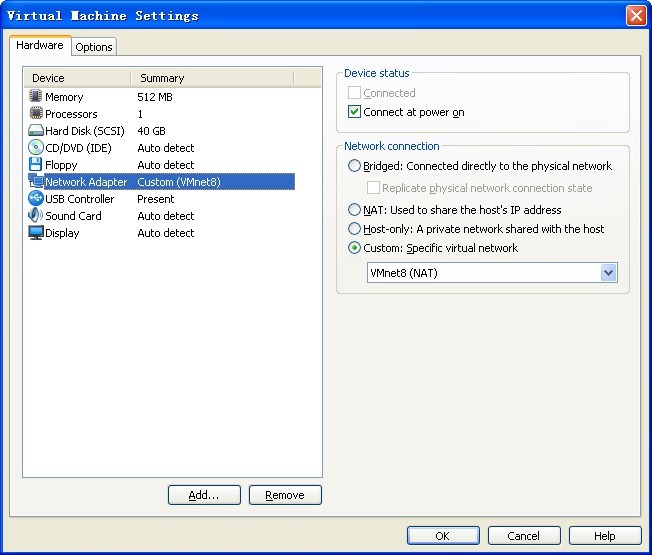This screenshot has height=555, width=652.
Task: Click the Memory chip icon
Action: point(36,97)
